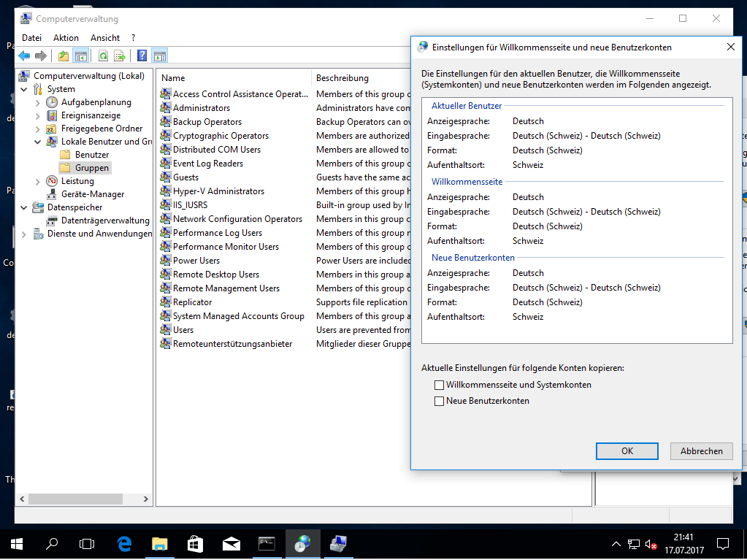Open taskbar search magnifier
The width and height of the screenshot is (747, 560).
point(51,544)
